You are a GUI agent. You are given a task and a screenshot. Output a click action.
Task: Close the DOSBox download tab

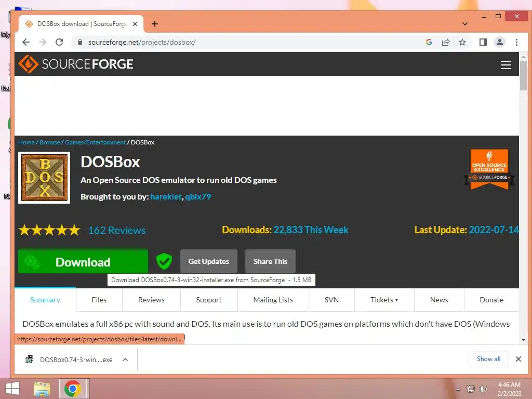pyautogui.click(x=135, y=24)
